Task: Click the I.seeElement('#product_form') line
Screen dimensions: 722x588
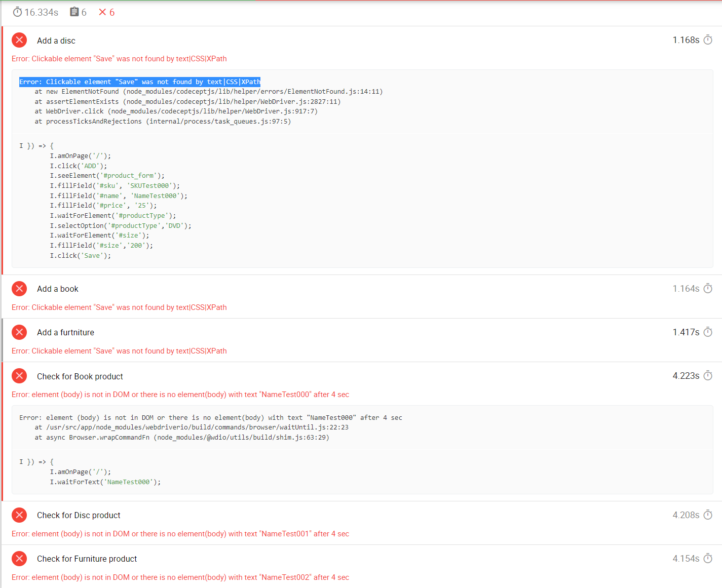Action: point(107,175)
